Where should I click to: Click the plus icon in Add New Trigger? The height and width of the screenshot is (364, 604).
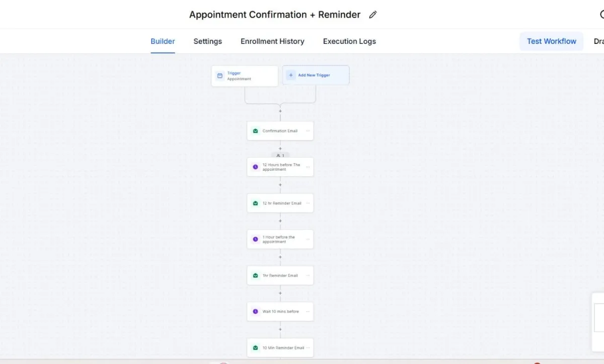click(291, 75)
